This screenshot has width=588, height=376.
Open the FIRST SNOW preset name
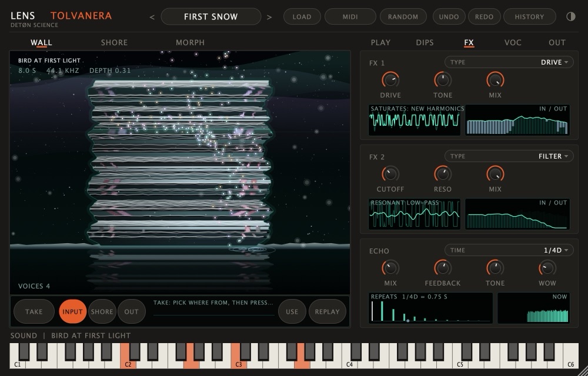211,17
